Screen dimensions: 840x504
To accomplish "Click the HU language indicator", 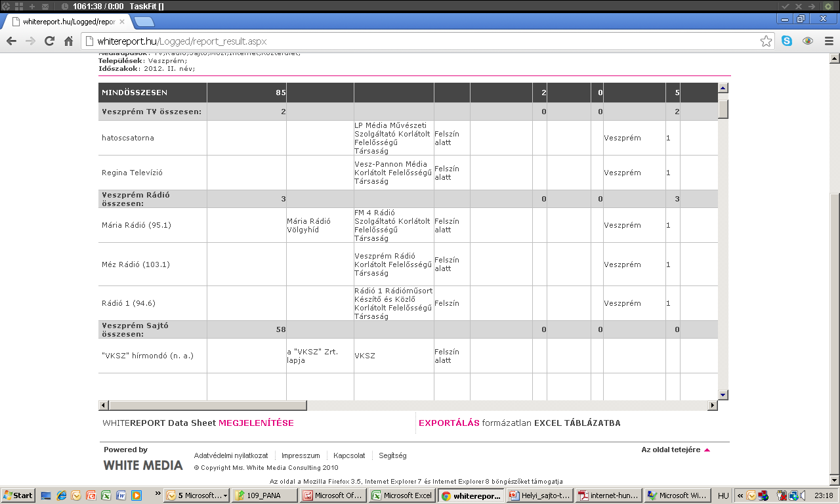I will point(723,495).
